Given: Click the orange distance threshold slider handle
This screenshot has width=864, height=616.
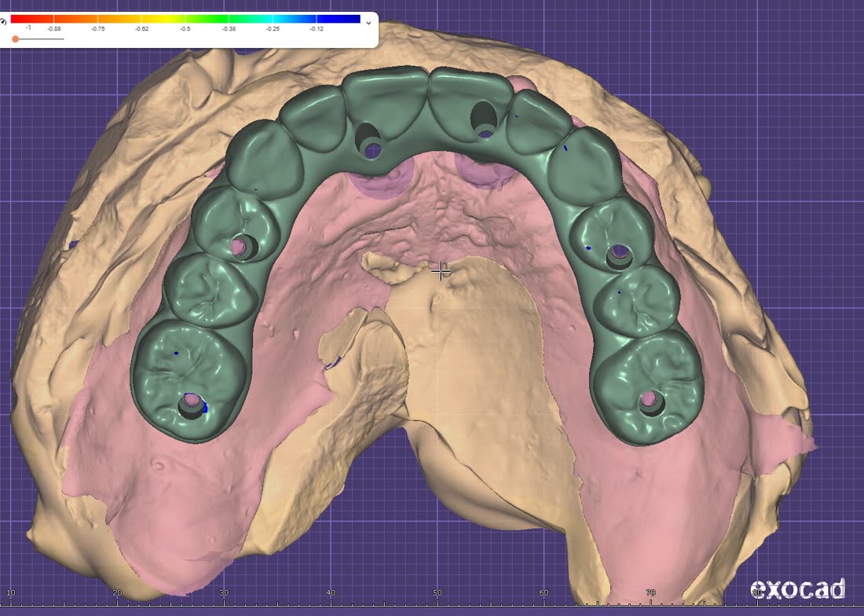Looking at the screenshot, I should (x=16, y=39).
